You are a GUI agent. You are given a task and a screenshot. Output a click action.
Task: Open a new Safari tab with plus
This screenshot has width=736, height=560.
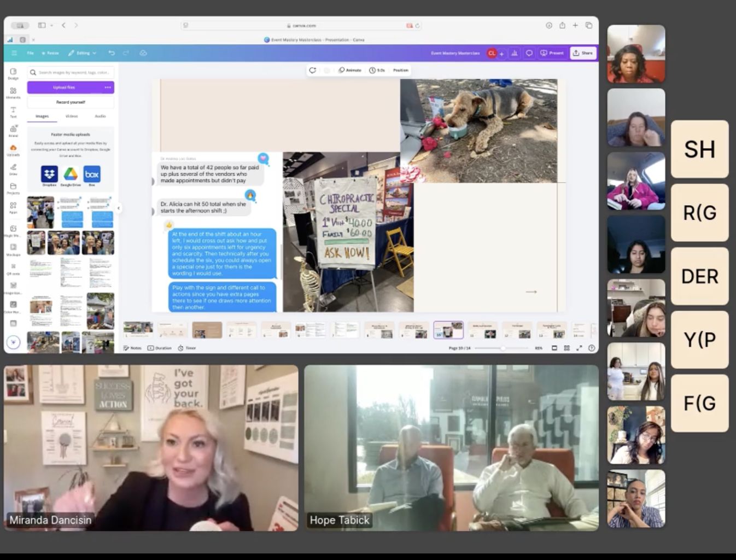575,25
